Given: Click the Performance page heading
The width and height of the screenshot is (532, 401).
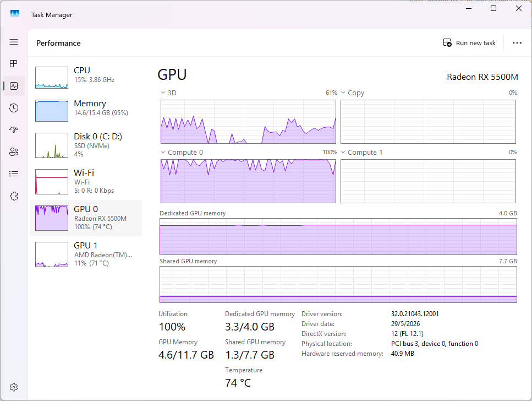Looking at the screenshot, I should tap(58, 43).
